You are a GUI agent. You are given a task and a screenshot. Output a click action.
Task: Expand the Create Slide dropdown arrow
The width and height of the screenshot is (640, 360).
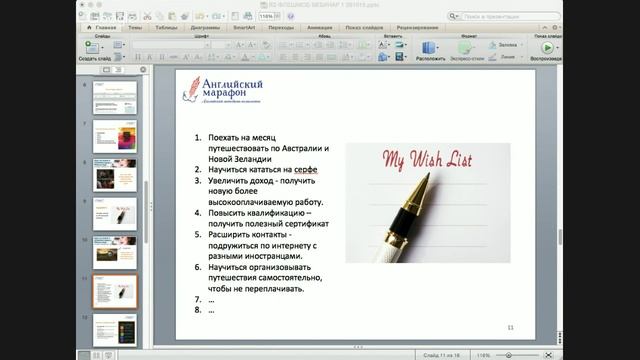[x=102, y=48]
